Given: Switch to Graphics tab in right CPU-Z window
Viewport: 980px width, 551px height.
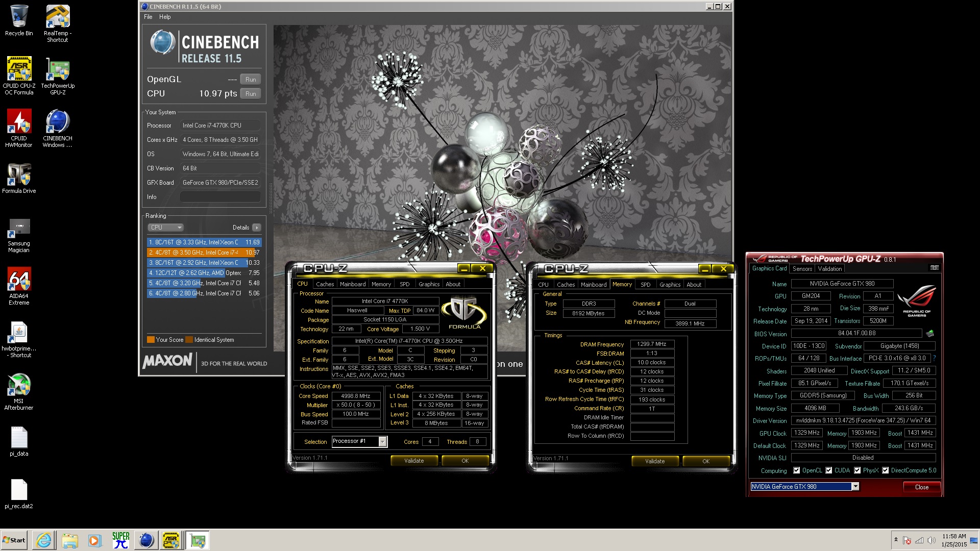Looking at the screenshot, I should (x=670, y=285).
